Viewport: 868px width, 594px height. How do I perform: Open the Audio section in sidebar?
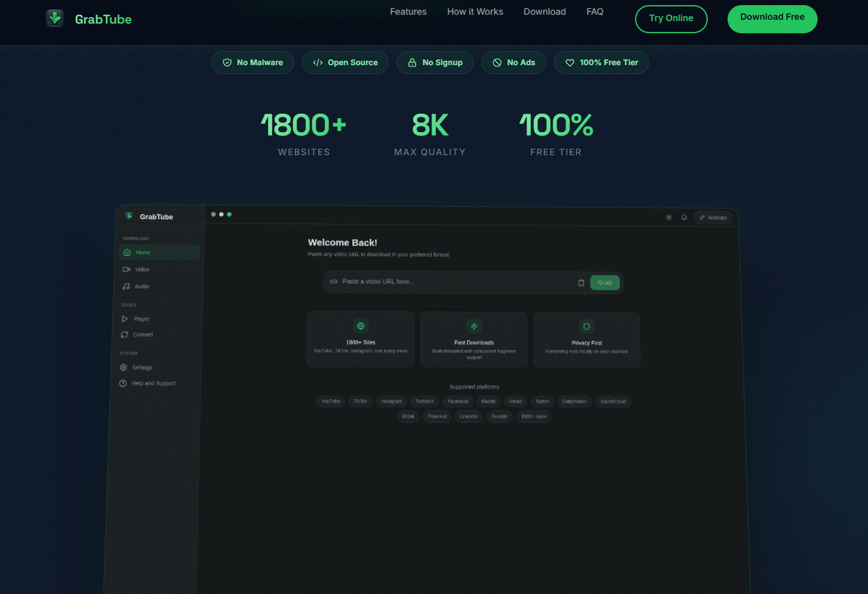(x=141, y=287)
